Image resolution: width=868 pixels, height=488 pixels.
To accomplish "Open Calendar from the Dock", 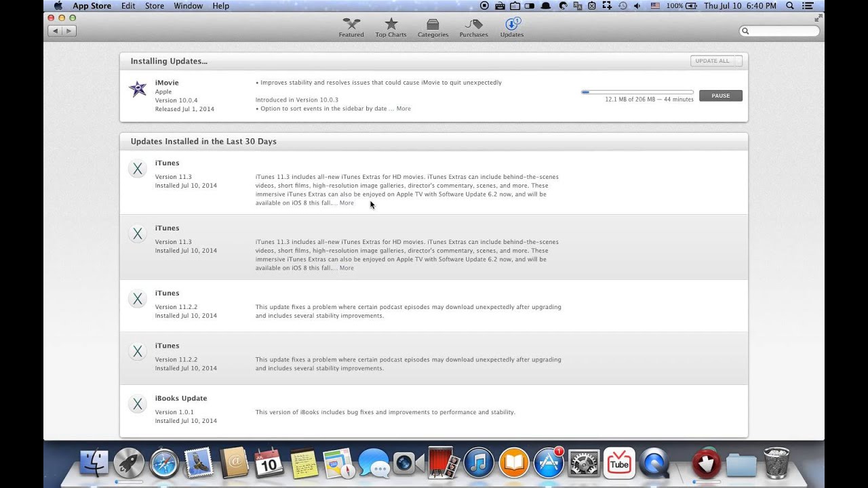I will point(269,464).
